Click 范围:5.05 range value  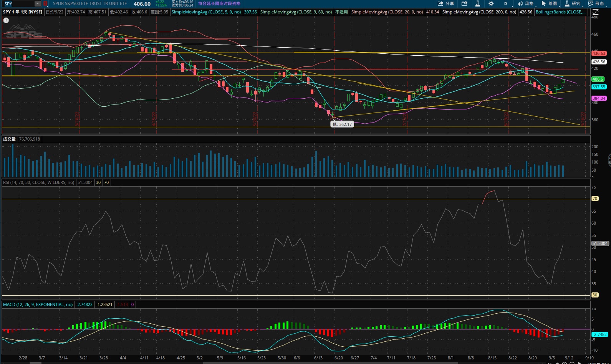point(159,12)
